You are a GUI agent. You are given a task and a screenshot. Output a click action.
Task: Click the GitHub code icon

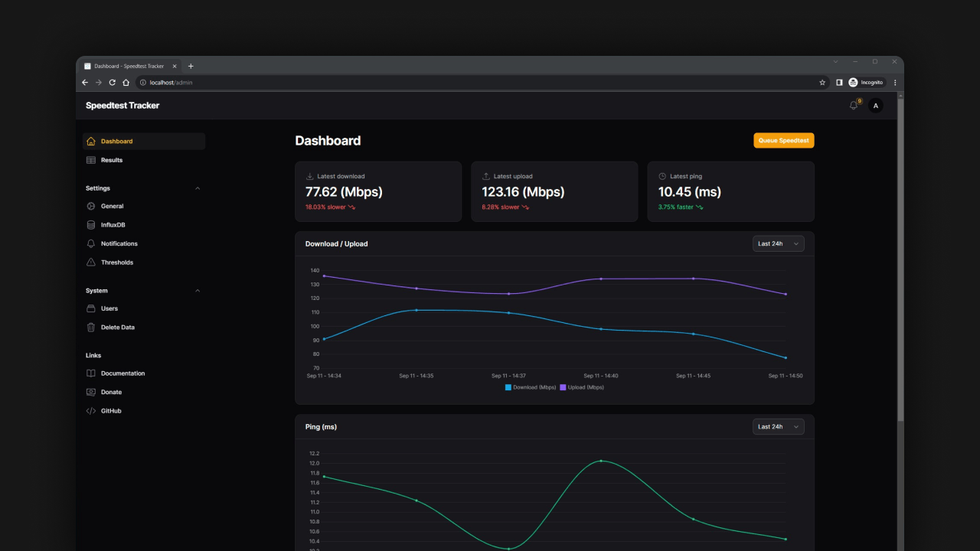point(91,411)
